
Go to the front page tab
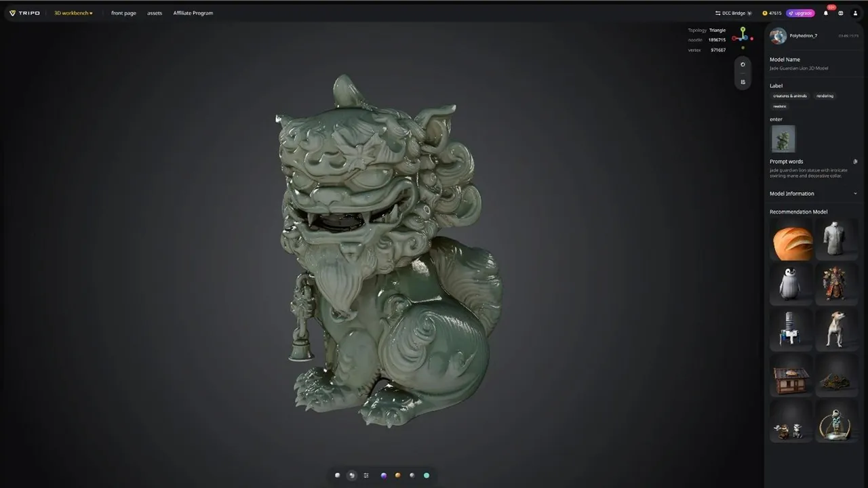pyautogui.click(x=123, y=13)
